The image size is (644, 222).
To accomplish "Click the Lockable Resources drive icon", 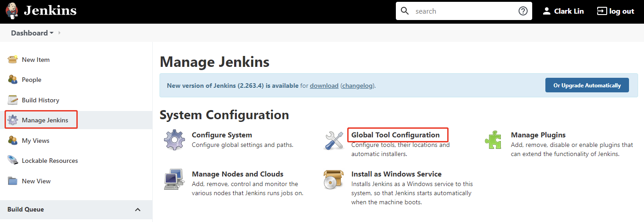I will [13, 161].
